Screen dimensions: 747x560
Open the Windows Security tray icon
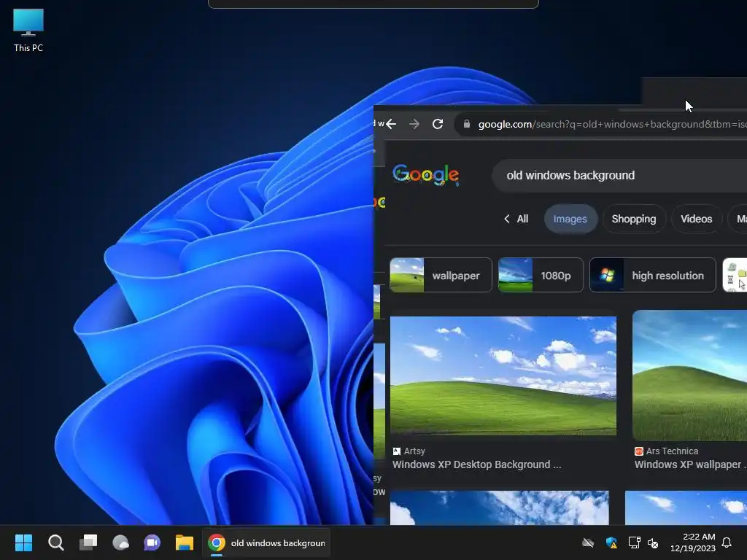[x=611, y=542]
